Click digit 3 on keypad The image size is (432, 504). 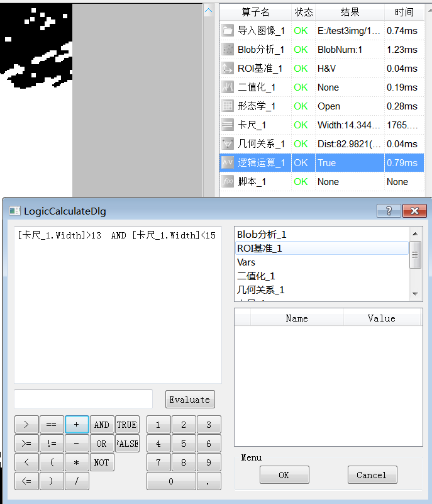[x=209, y=425]
